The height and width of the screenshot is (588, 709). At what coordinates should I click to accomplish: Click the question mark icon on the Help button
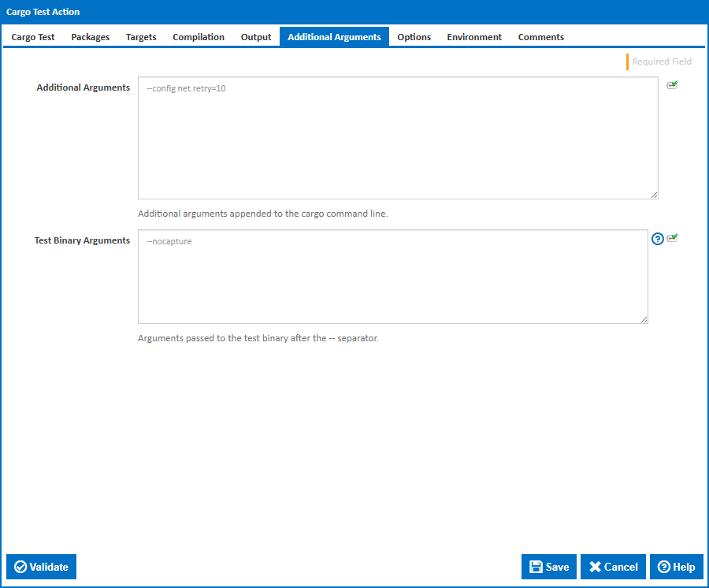tap(664, 567)
